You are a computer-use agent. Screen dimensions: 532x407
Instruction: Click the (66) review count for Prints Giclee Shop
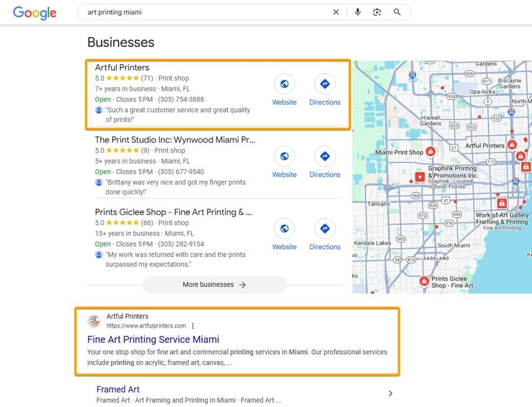pyautogui.click(x=147, y=223)
